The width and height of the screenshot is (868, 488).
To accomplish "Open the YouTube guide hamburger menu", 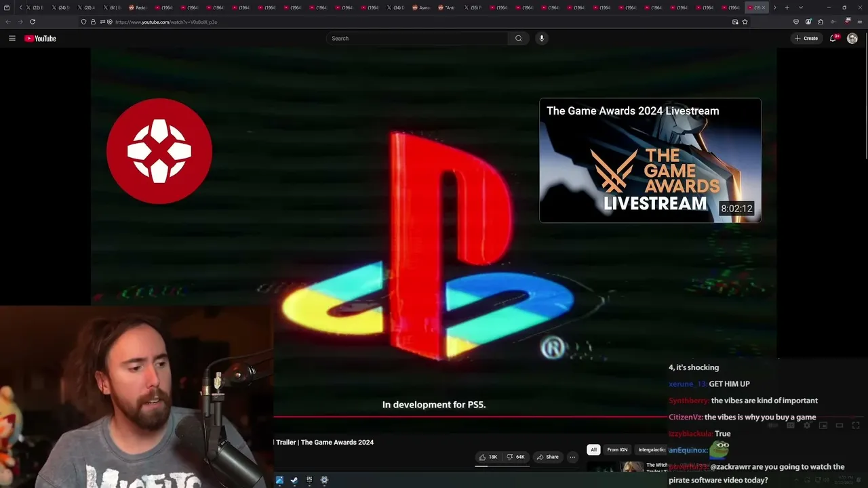I will 12,38.
